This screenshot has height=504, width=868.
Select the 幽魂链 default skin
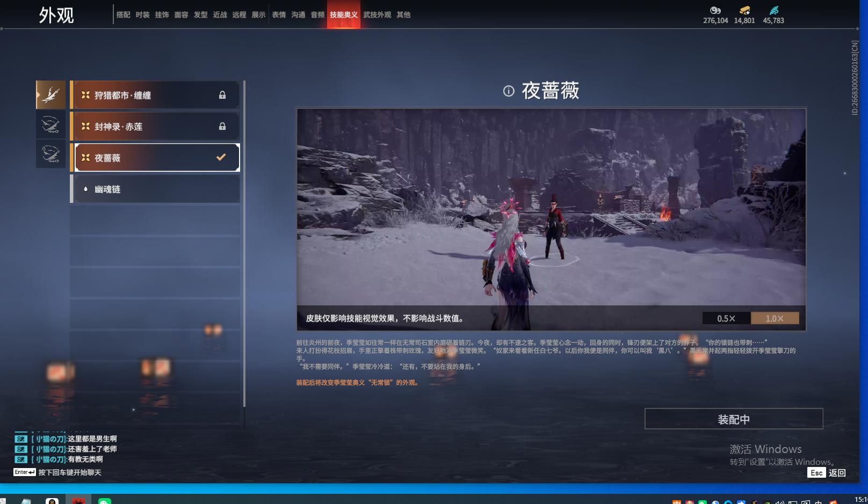click(155, 189)
